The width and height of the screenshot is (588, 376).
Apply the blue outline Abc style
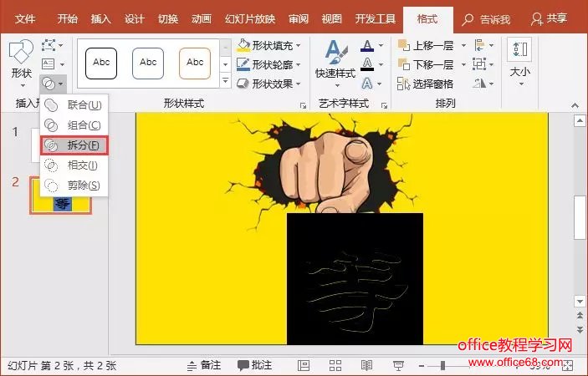[148, 64]
